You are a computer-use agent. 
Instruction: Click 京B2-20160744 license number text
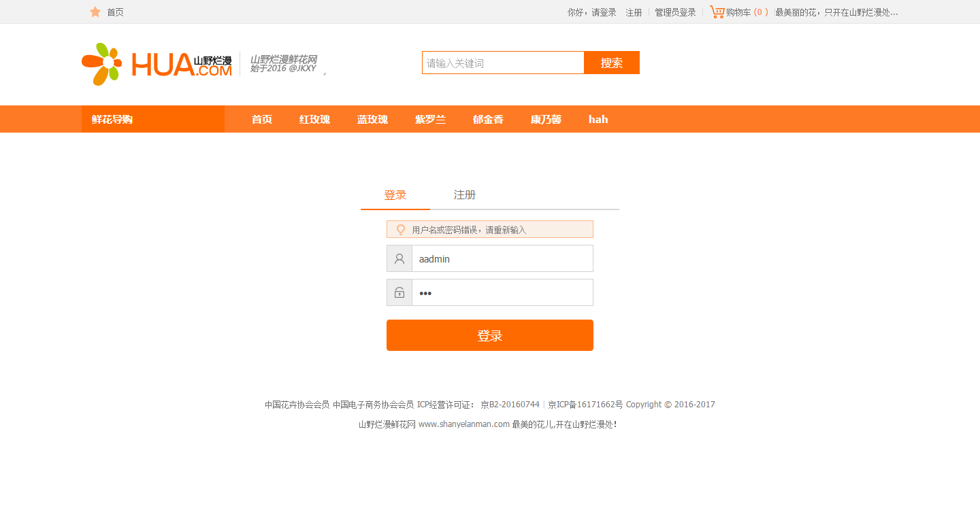coord(510,405)
